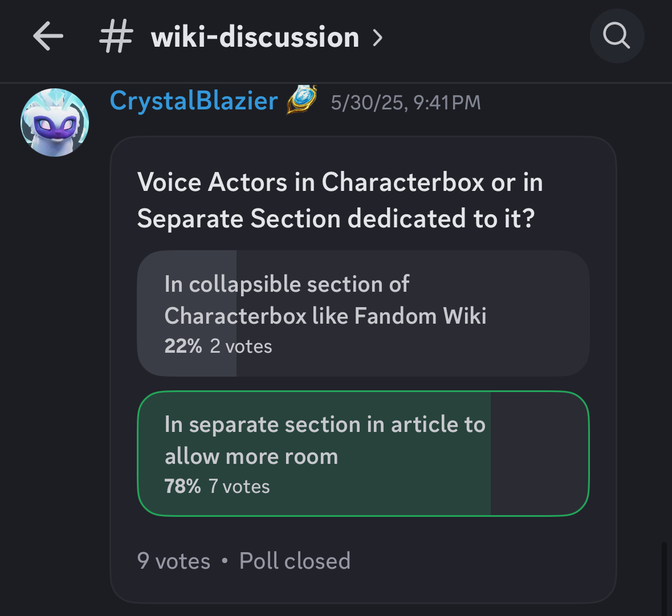Image resolution: width=672 pixels, height=616 pixels.
Task: Click the 5/30/25, 9:41 PM timestamp
Action: pos(406,103)
